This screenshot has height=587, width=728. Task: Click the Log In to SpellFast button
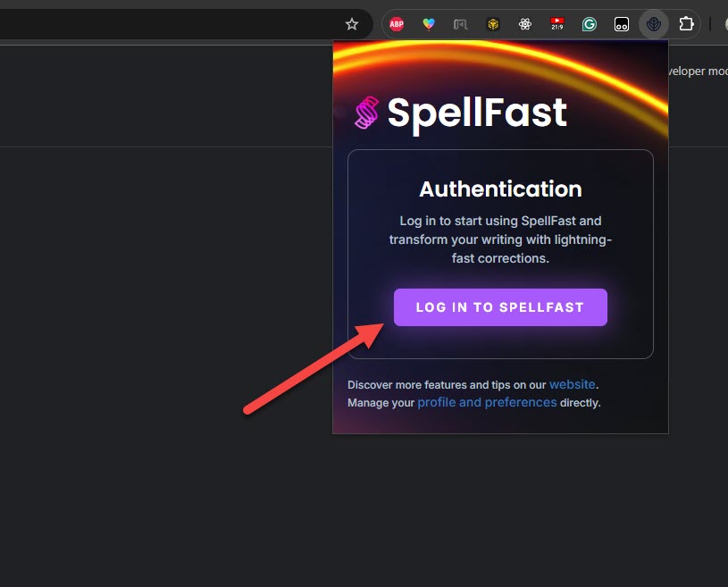pyautogui.click(x=500, y=307)
